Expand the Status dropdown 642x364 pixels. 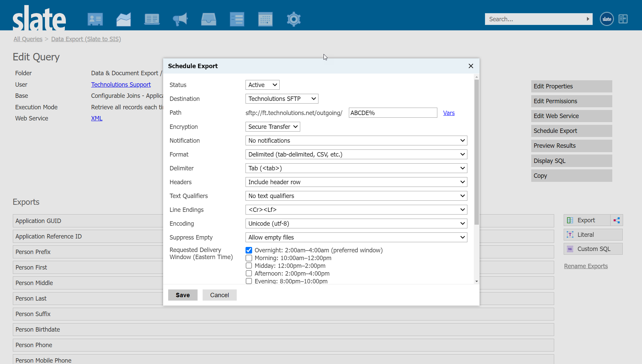click(x=262, y=85)
